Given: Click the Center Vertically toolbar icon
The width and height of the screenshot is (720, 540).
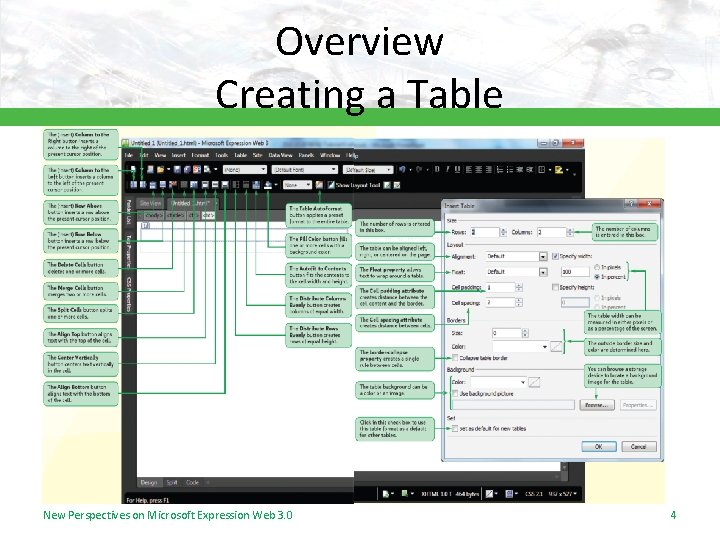Looking at the screenshot, I should pos(215,185).
